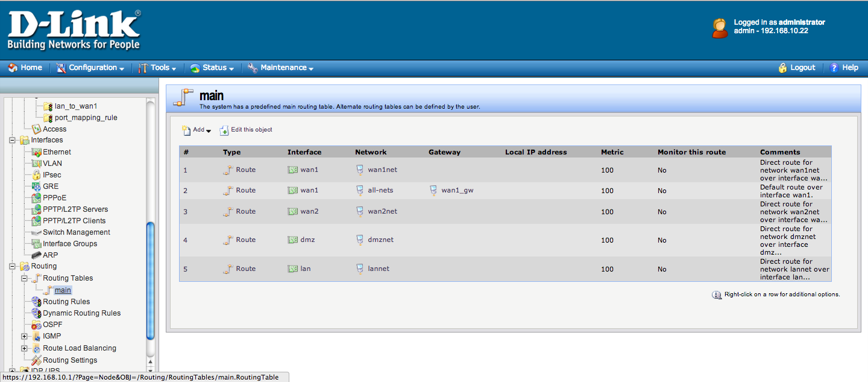Click Route type icon in row 5
Viewport: 868px width, 382px height.
228,269
